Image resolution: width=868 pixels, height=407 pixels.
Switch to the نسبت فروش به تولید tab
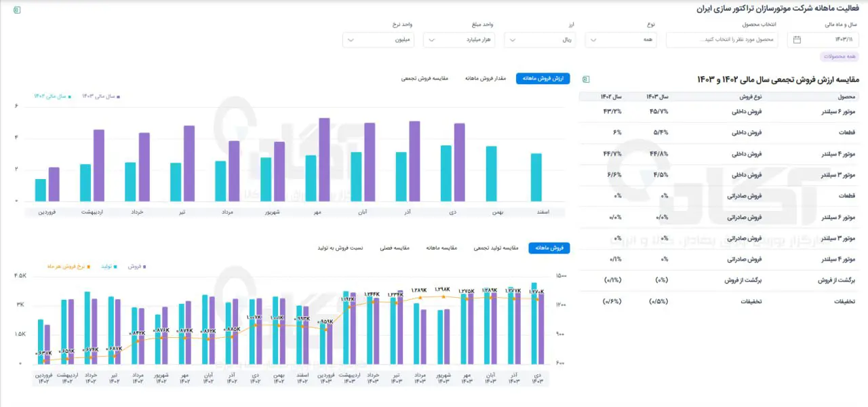pos(340,248)
